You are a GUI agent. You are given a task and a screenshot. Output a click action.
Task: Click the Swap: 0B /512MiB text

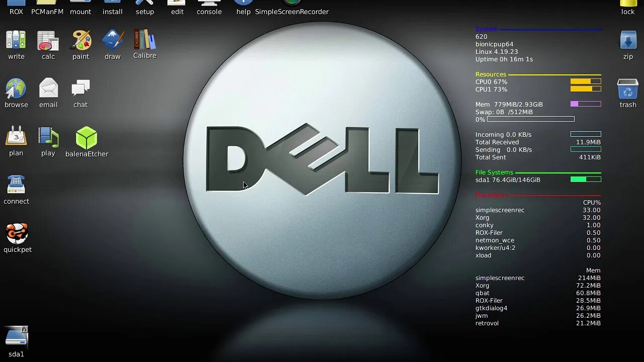click(504, 112)
